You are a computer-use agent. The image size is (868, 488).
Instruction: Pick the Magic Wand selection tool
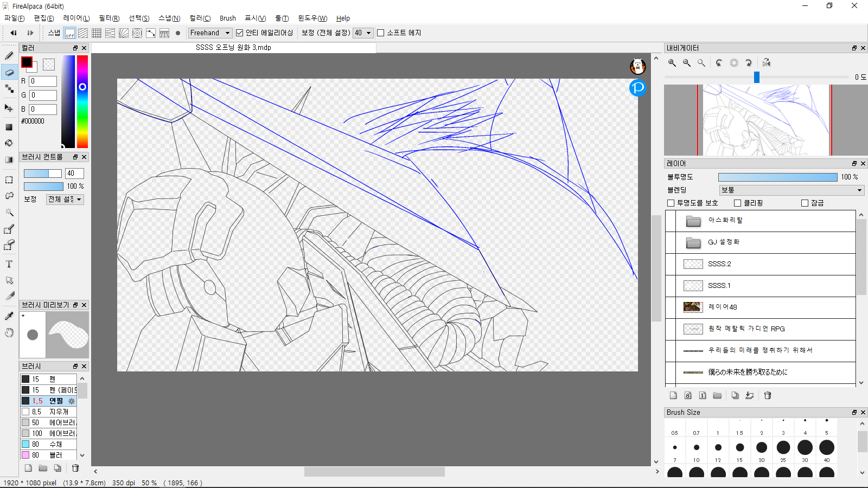[9, 212]
